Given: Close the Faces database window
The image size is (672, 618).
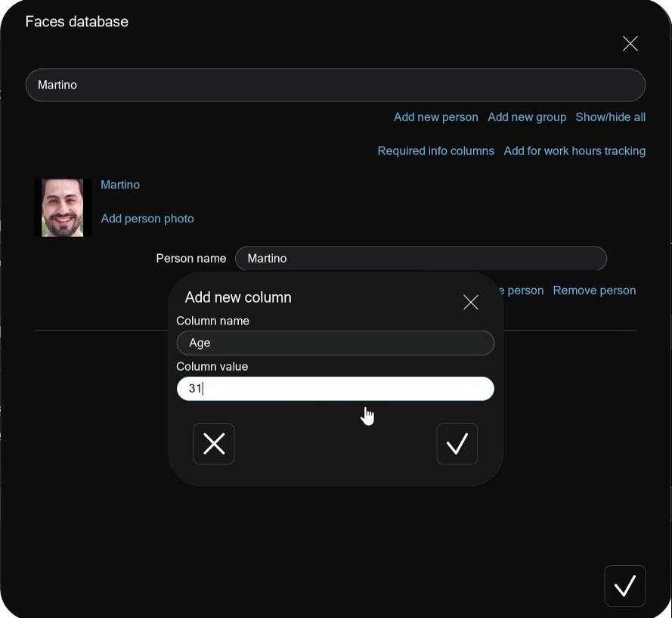Looking at the screenshot, I should [630, 43].
